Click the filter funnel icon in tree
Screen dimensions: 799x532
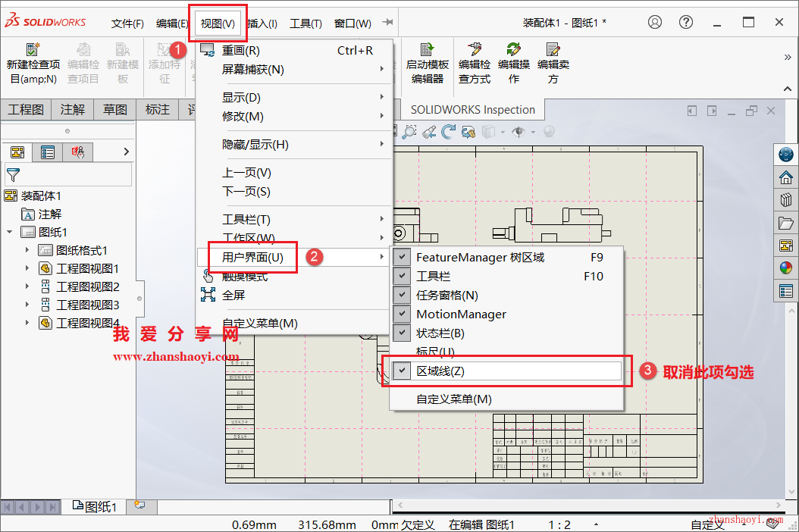[x=13, y=175]
